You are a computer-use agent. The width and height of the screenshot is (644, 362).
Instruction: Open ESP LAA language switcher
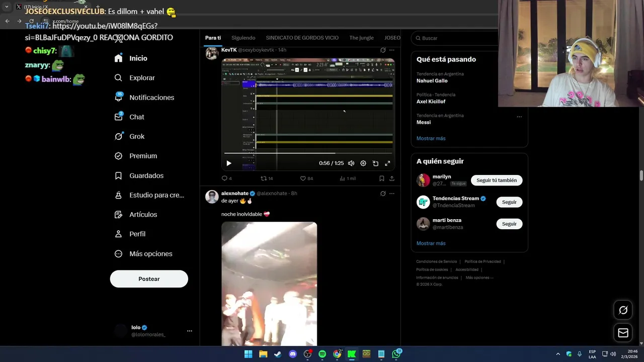tap(592, 354)
